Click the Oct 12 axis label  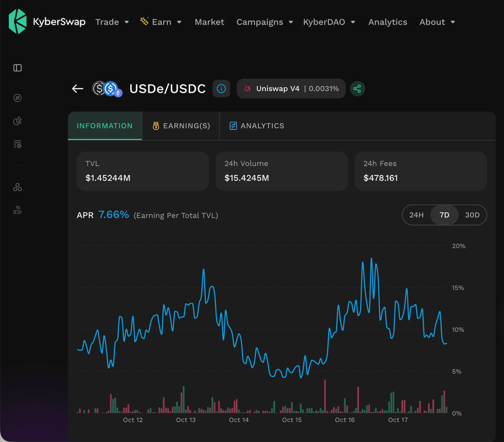click(133, 420)
